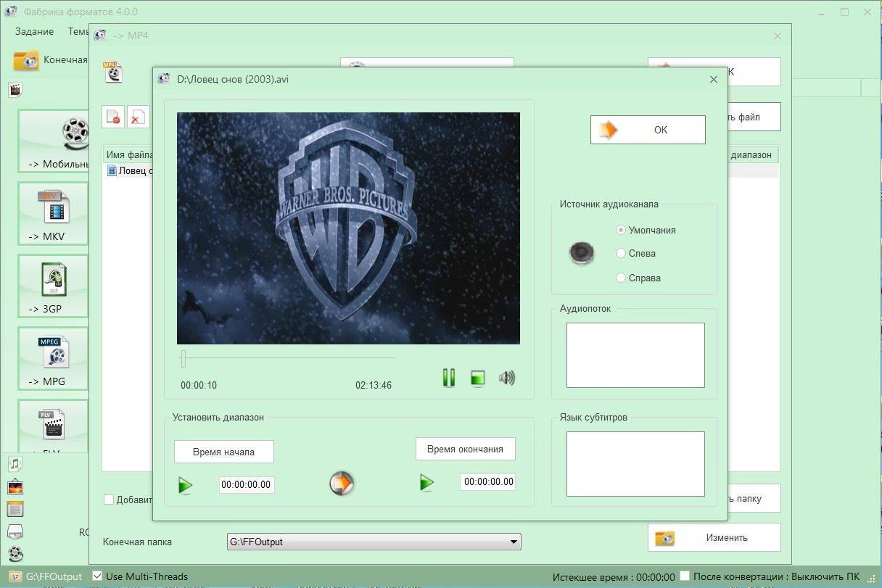
Task: Click the Время окончания button
Action: (465, 449)
